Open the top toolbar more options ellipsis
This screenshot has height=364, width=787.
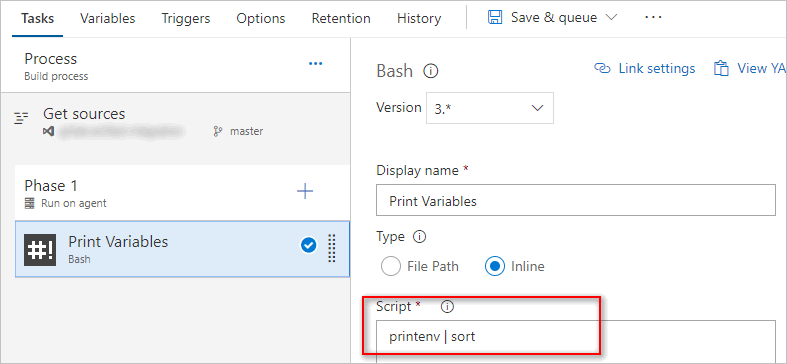point(653,18)
